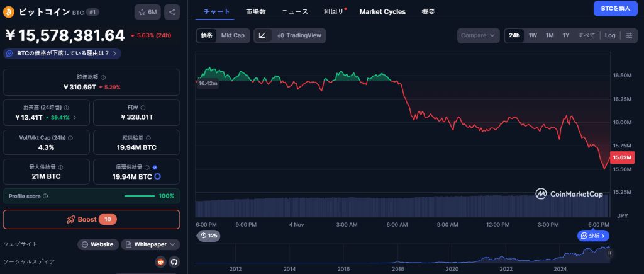Add Bitcoin to watchlist via star button
This screenshot has width=644, height=274.
tap(147, 12)
